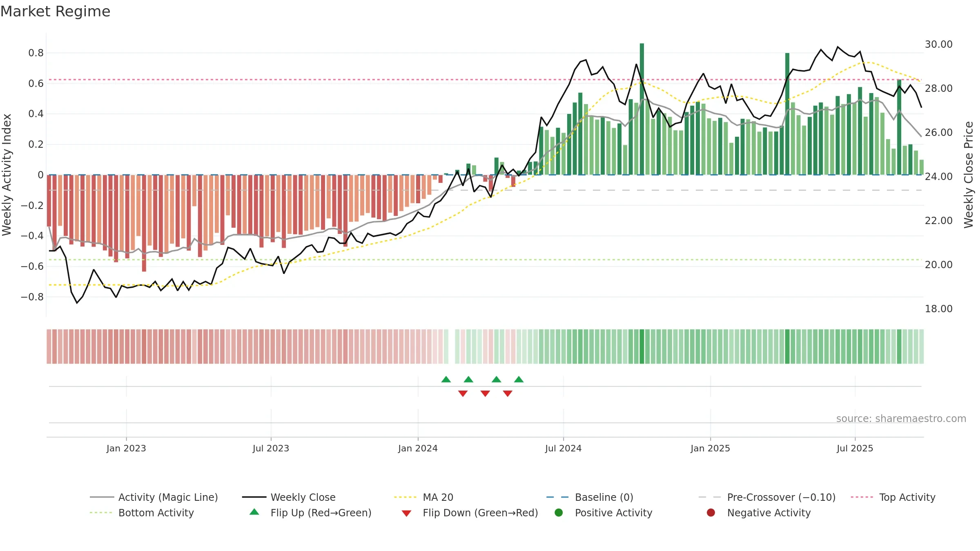
Task: Click the source: sharemaestro.com text
Action: point(901,418)
